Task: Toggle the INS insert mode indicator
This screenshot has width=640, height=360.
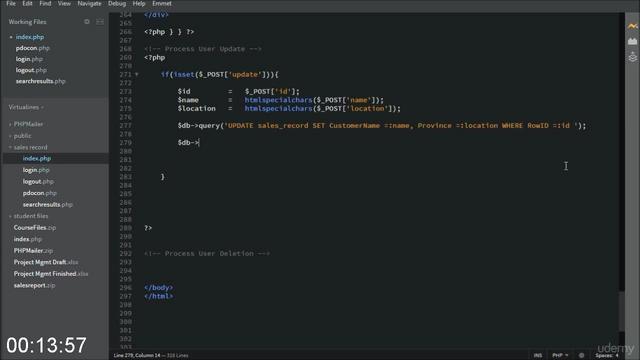Action: coord(538,356)
